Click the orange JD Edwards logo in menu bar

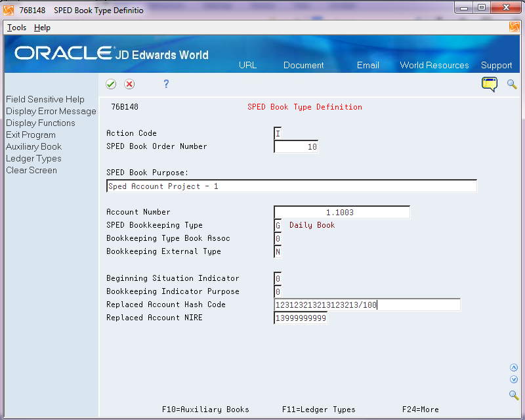pos(514,27)
